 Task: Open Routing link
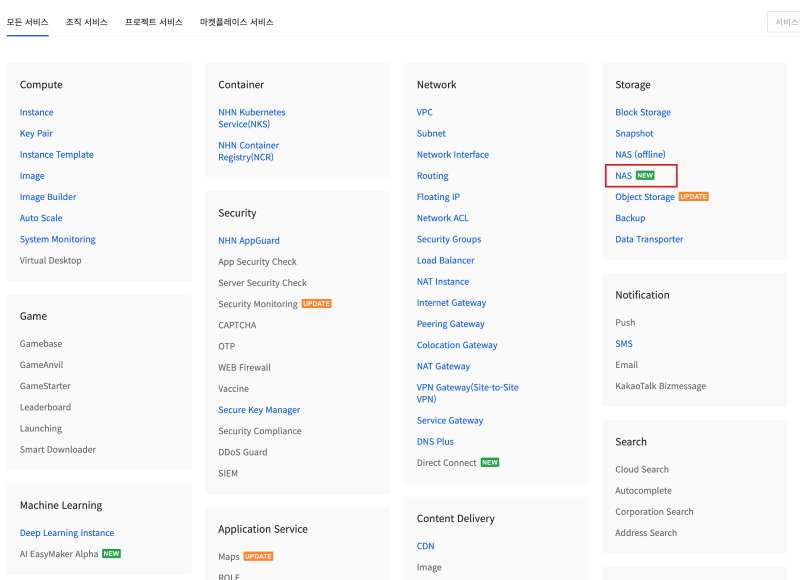433,176
